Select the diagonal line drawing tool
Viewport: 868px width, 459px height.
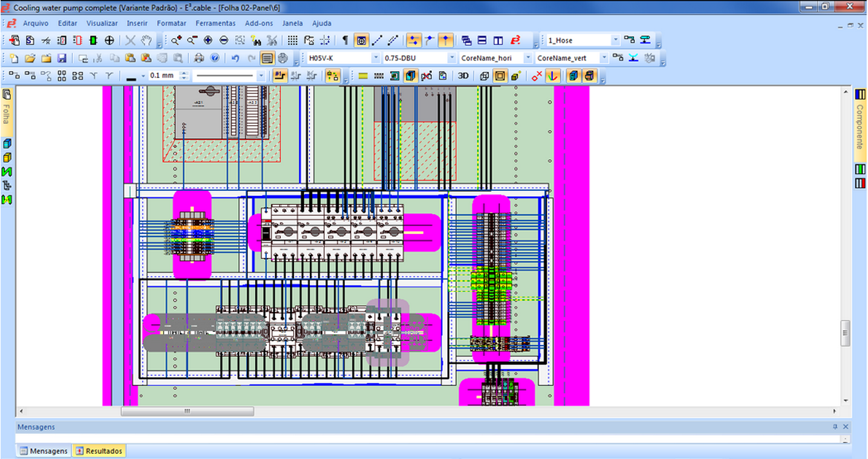point(377,40)
